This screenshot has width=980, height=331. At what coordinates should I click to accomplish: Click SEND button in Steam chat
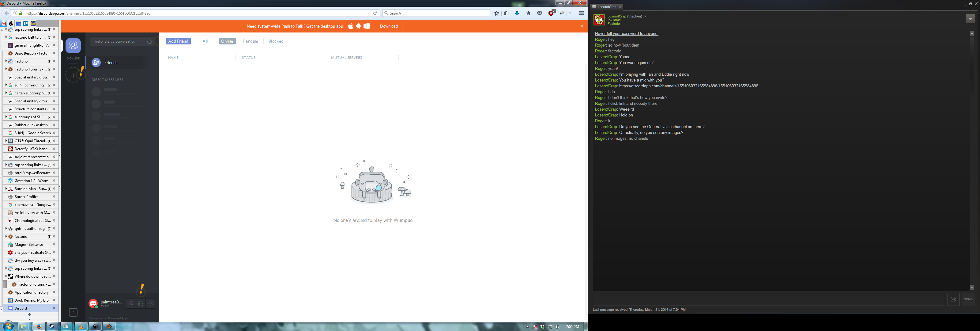pyautogui.click(x=968, y=299)
